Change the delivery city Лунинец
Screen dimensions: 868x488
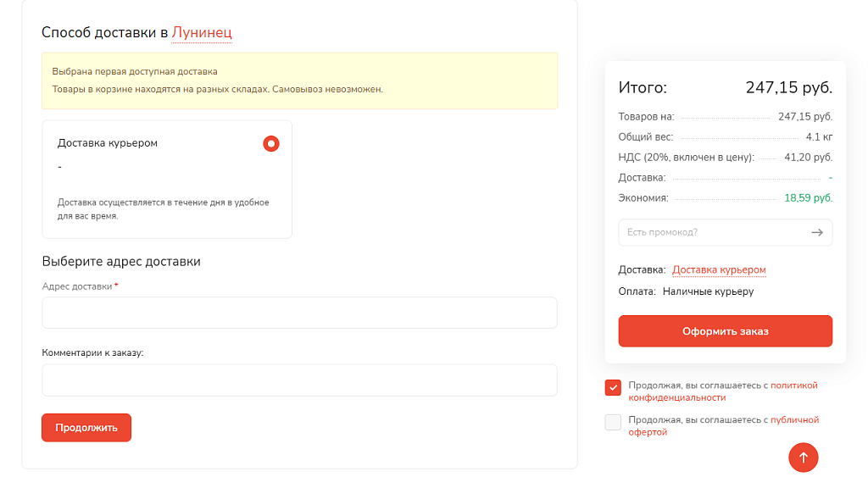point(202,33)
